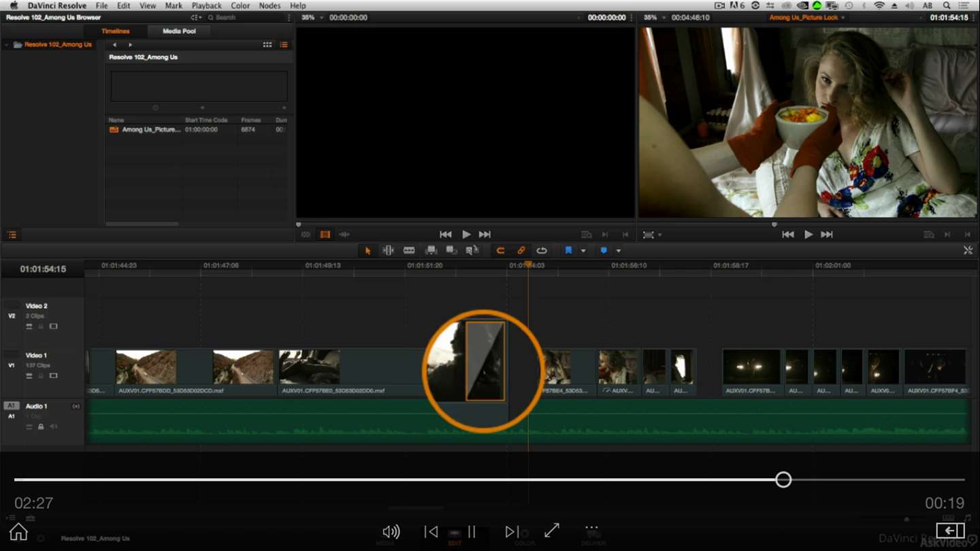Open the timeline tools settings icon
Screen dimensions: 980x551
(968, 251)
